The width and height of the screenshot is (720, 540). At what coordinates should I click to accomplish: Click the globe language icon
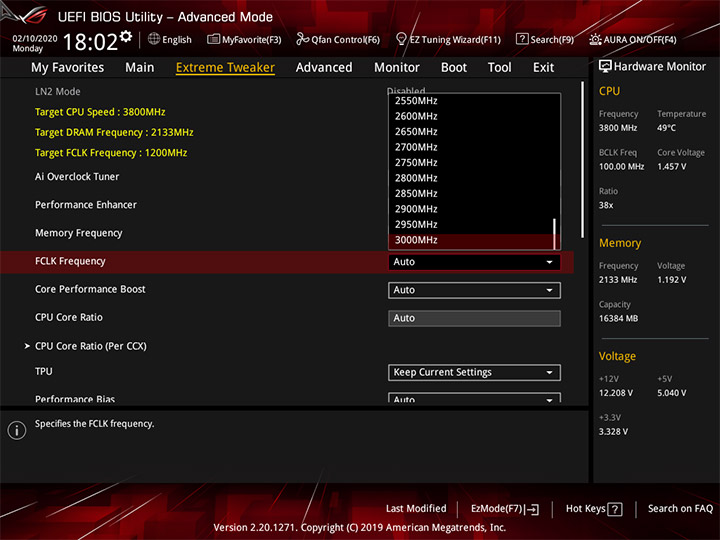click(154, 39)
